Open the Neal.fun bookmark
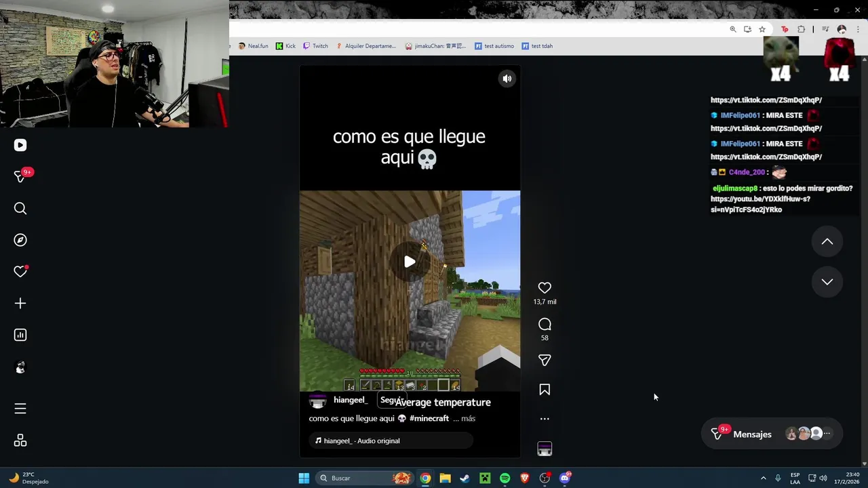Viewport: 868px width, 488px height. 253,46
